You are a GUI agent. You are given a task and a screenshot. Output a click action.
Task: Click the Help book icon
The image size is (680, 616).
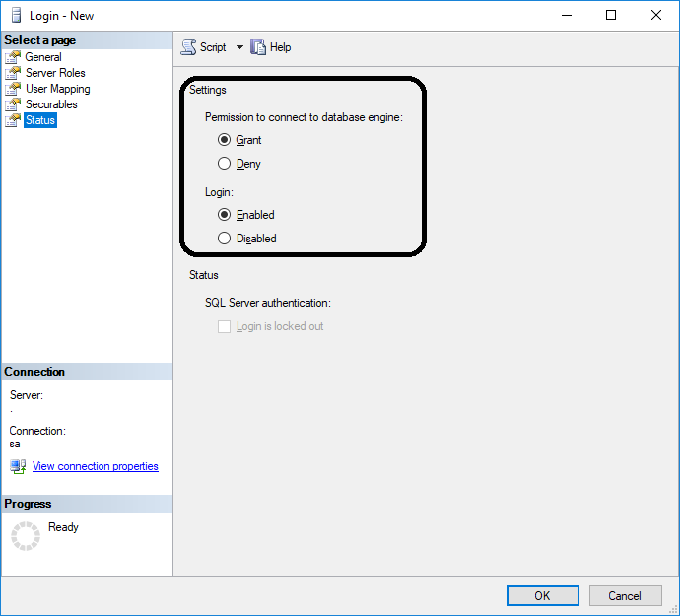coord(258,47)
